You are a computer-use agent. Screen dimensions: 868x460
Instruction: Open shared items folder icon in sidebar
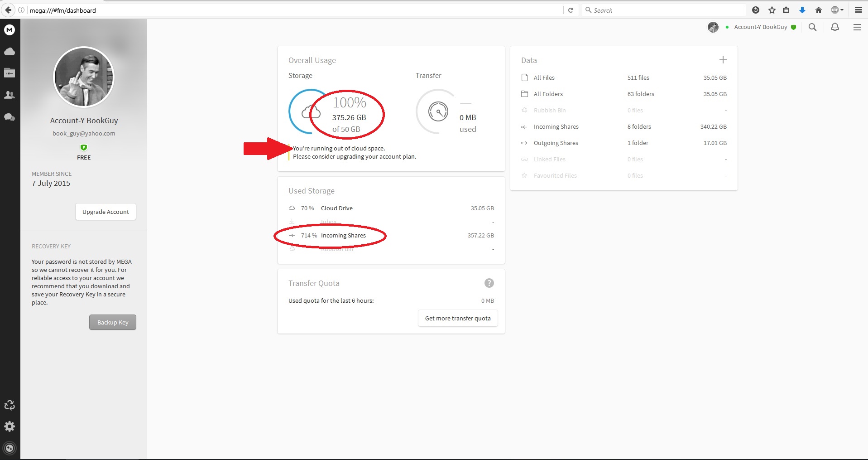10,73
